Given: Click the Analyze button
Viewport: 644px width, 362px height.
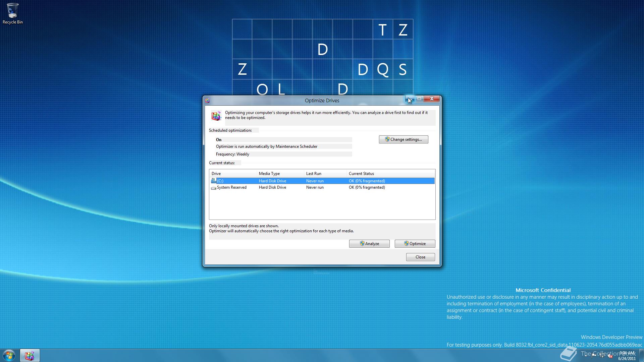Looking at the screenshot, I should [369, 244].
